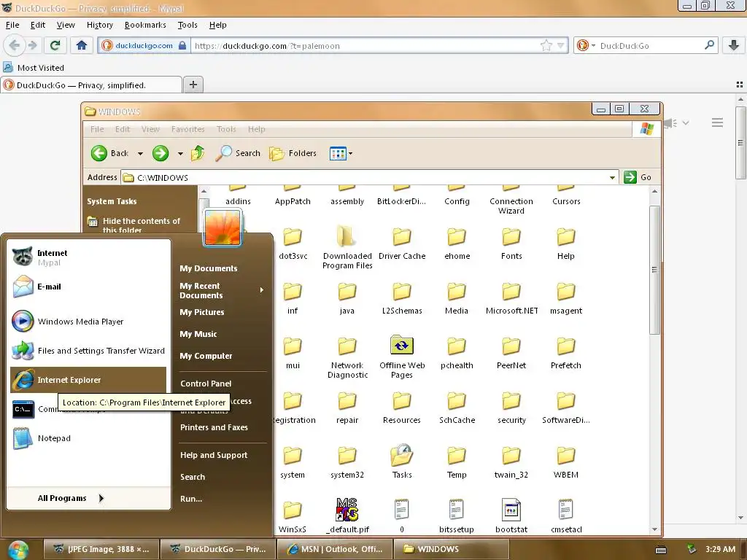Select the _default.pif file
Image resolution: width=747 pixels, height=560 pixels.
pyautogui.click(x=347, y=516)
